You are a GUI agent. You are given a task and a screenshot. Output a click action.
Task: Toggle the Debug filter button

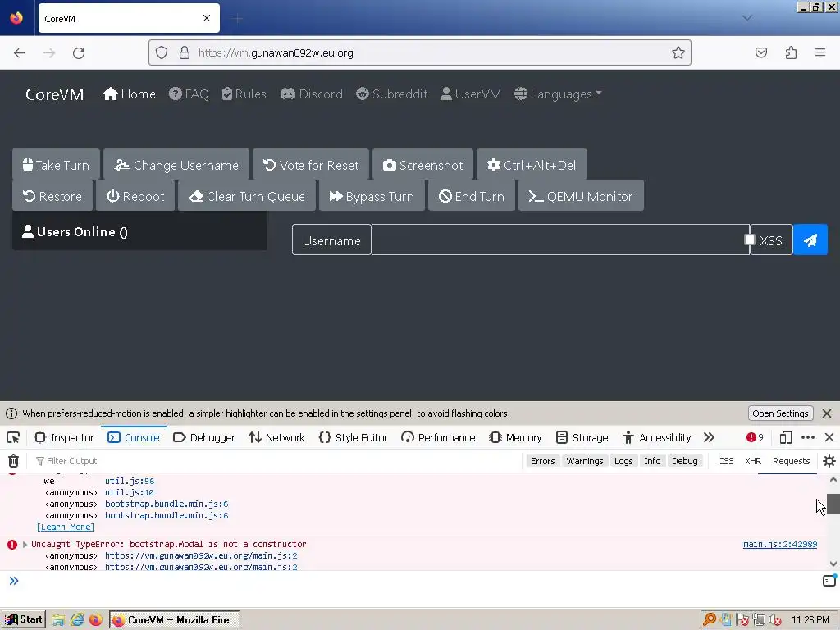point(685,461)
